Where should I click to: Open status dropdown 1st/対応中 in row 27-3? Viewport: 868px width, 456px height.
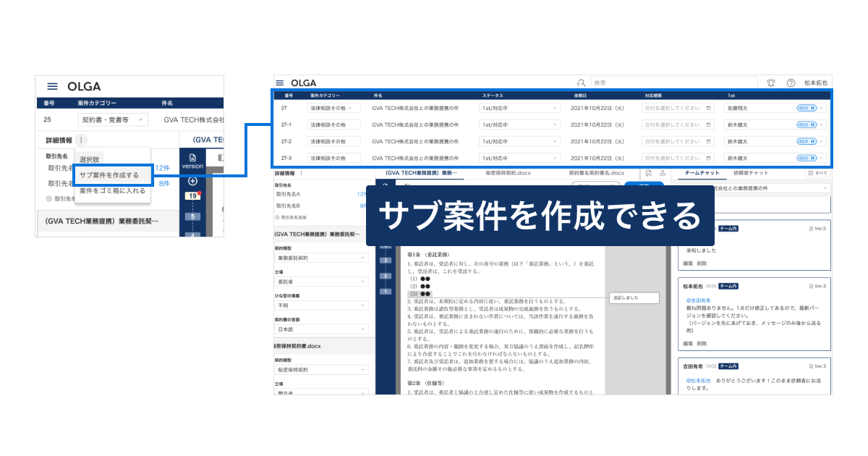(x=519, y=158)
